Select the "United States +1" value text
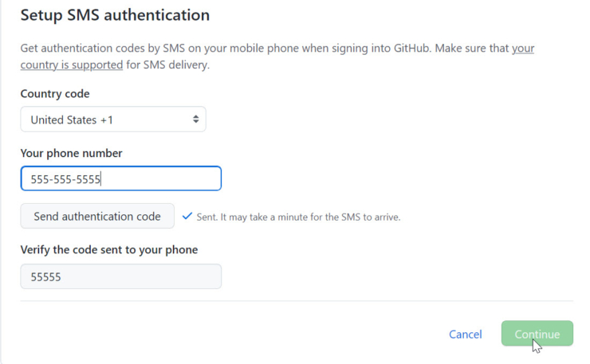The width and height of the screenshot is (590, 364). click(x=72, y=119)
